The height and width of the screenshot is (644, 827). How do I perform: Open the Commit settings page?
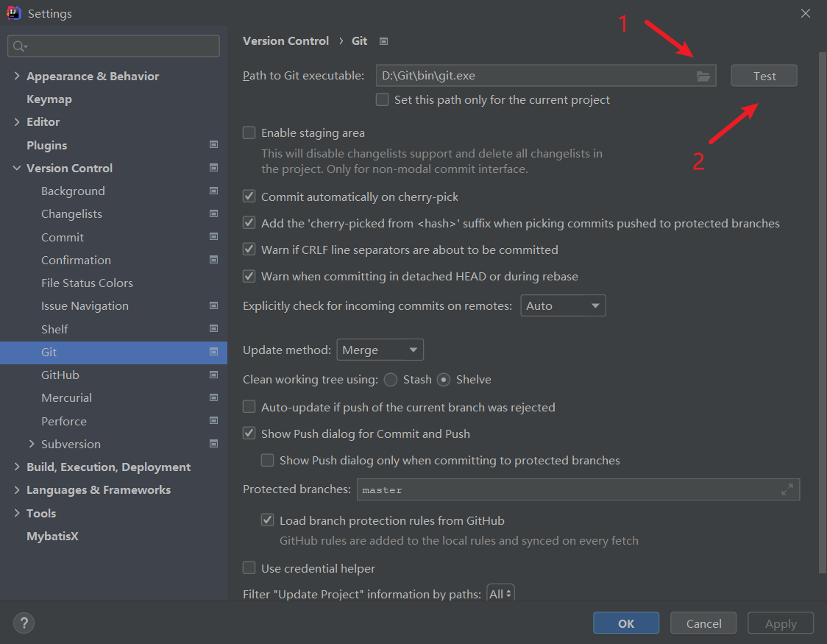(x=63, y=237)
